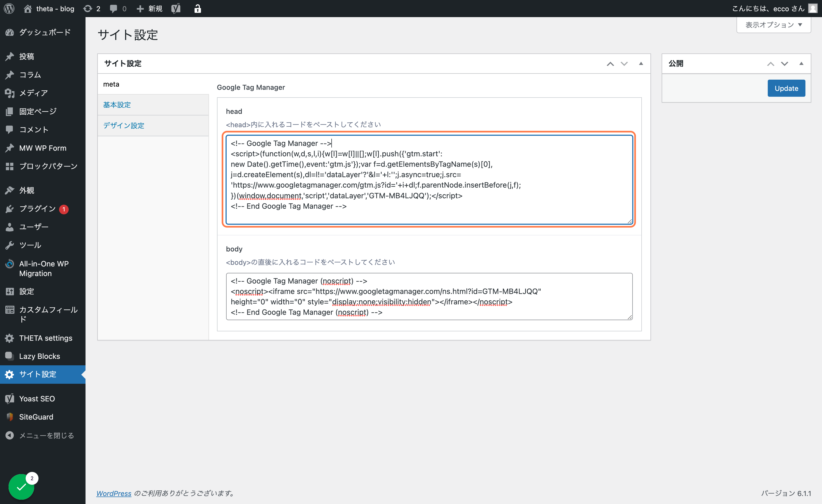822x504 pixels.
Task: Open the コメント menu
Action: coord(43,130)
